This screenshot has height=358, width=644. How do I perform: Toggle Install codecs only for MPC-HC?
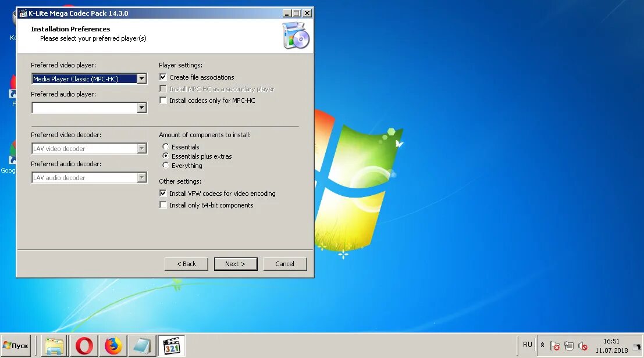point(163,101)
